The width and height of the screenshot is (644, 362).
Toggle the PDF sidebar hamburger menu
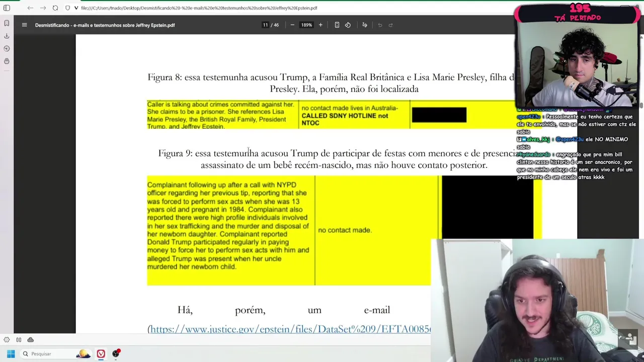click(24, 25)
